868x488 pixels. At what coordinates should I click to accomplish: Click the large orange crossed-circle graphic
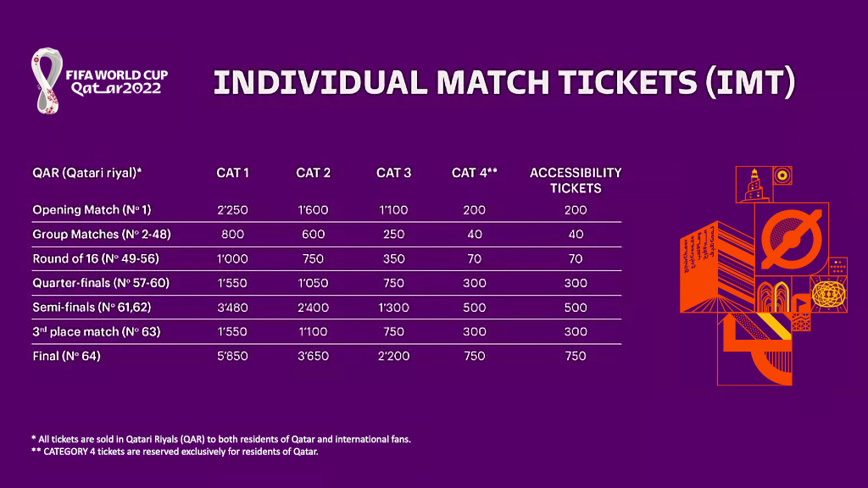coord(792,239)
